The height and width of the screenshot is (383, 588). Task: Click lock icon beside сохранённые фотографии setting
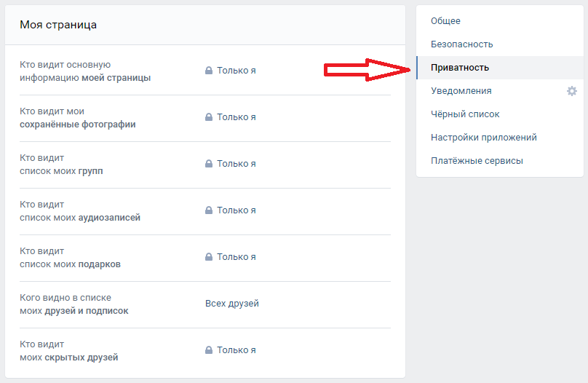209,117
